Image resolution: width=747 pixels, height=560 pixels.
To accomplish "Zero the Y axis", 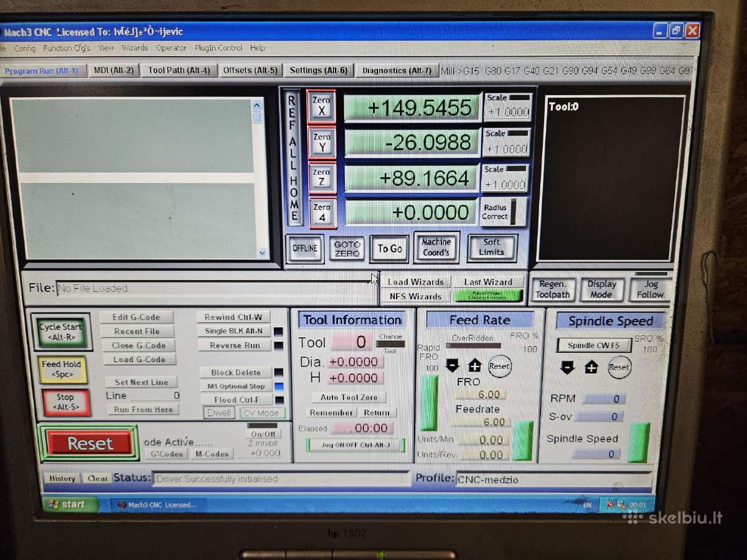I will (322, 143).
